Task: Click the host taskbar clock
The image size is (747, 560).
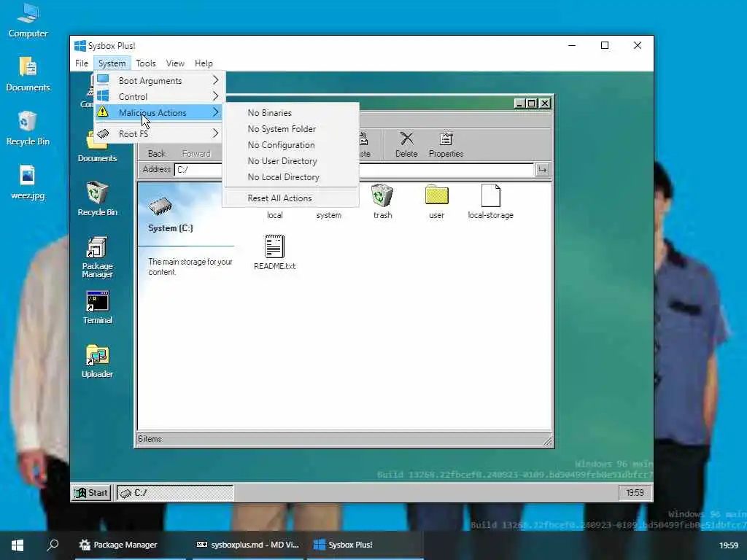Action: (x=729, y=545)
